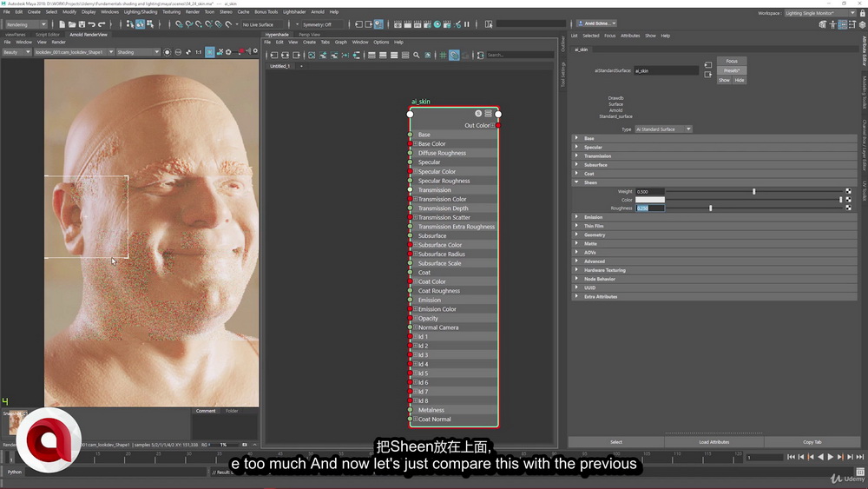Screen dimensions: 868x489
Task: Click Hypershade remove selected nodes from graph icon
Action: 334,56
